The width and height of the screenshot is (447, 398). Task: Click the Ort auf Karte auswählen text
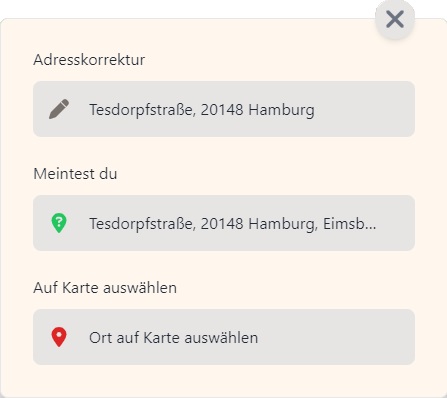(173, 338)
